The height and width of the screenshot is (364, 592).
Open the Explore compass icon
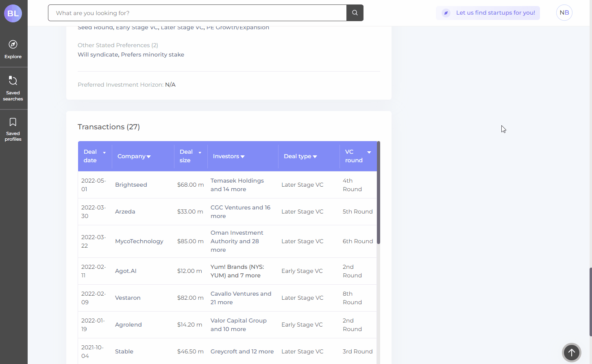tap(13, 45)
